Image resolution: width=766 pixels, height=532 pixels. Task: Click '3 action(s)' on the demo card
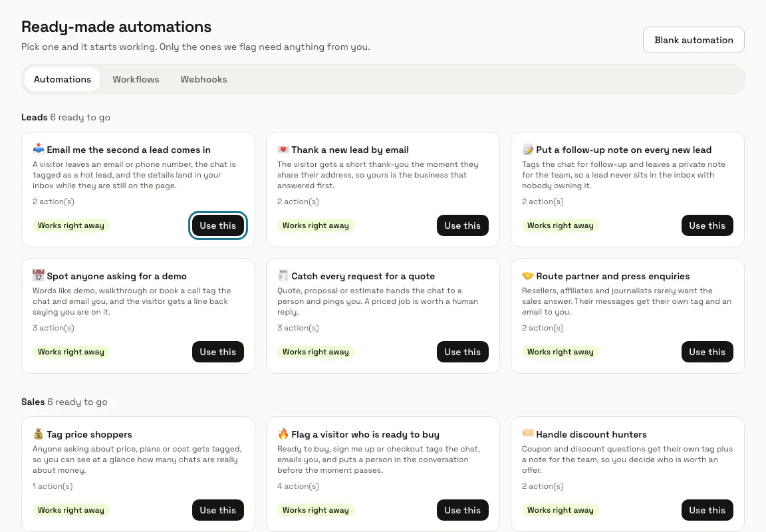54,328
